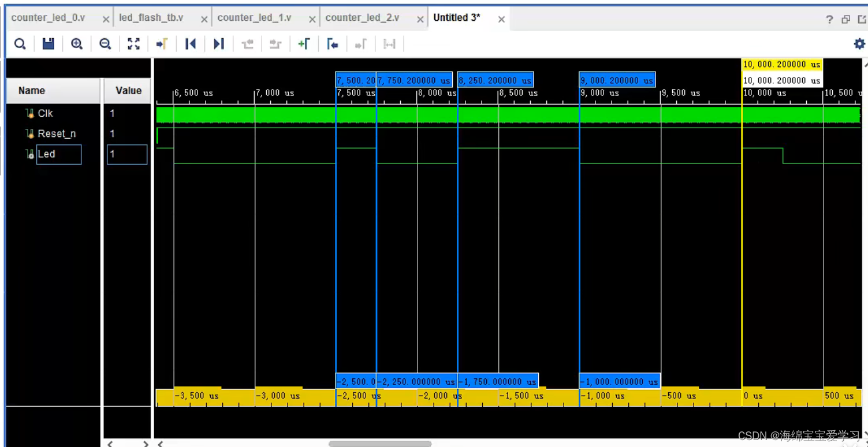Go to last time icon
Image resolution: width=868 pixels, height=447 pixels.
[218, 44]
